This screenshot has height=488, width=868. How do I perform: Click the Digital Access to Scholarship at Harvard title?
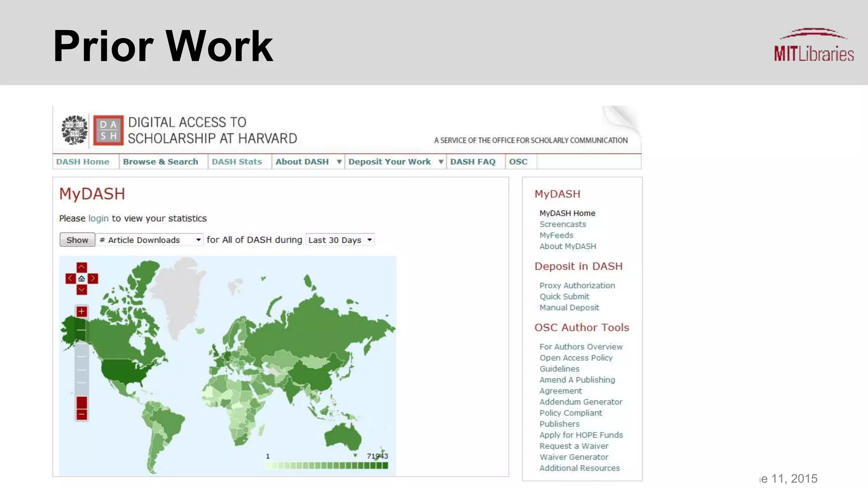[212, 130]
